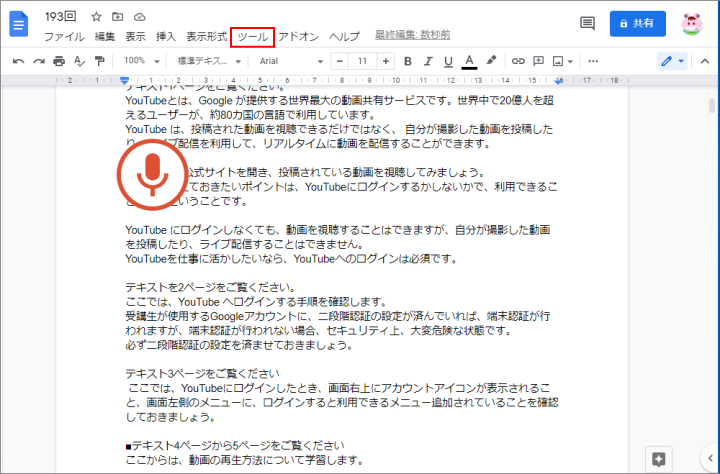
Task: Open the 挿入 menu
Action: point(166,36)
